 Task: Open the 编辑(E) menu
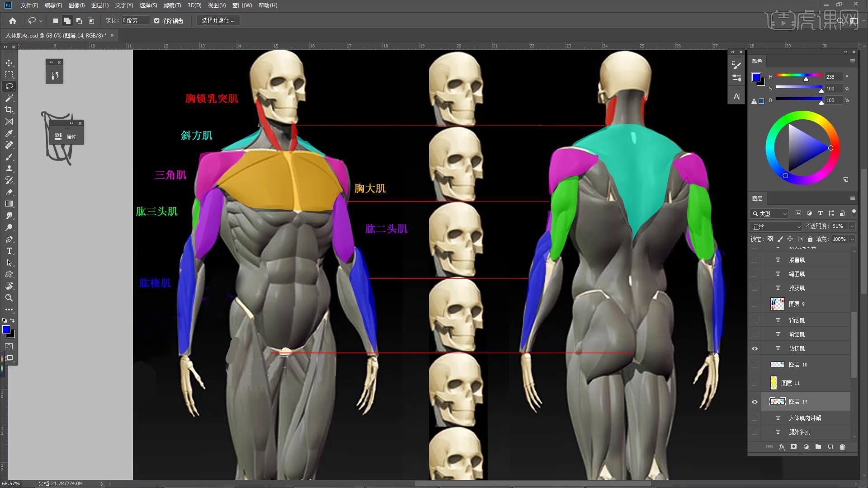pyautogui.click(x=53, y=5)
